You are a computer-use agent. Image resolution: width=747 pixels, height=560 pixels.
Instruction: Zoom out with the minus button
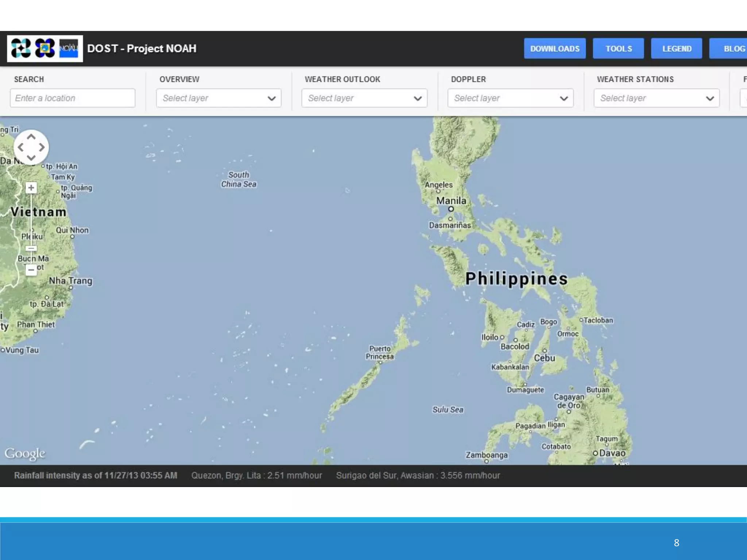pyautogui.click(x=31, y=270)
